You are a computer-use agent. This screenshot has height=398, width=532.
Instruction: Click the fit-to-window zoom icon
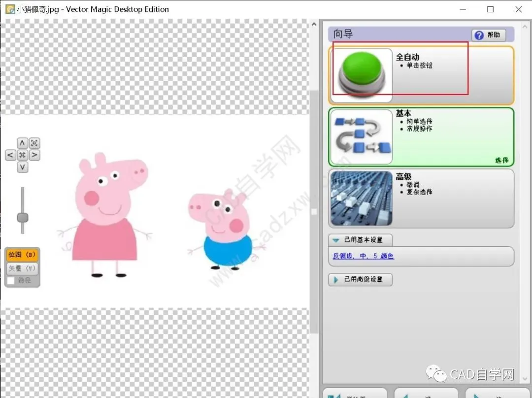34,143
